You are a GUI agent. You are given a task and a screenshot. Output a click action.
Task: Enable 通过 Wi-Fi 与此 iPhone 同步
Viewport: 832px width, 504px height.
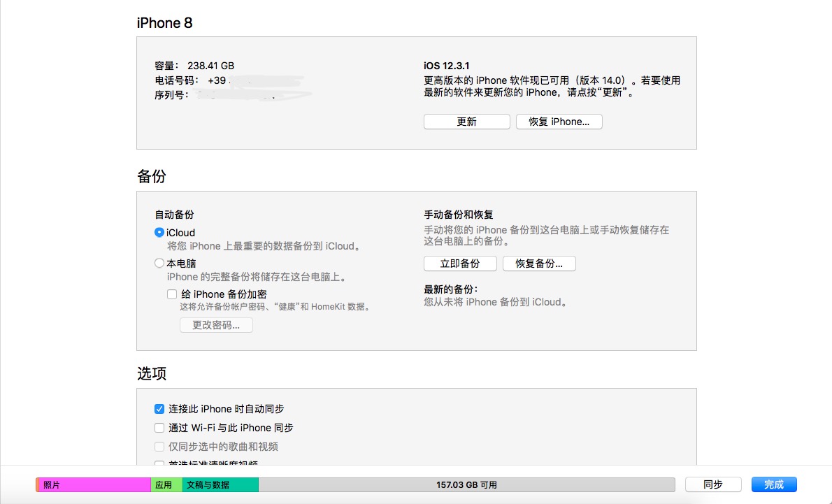[x=159, y=428]
